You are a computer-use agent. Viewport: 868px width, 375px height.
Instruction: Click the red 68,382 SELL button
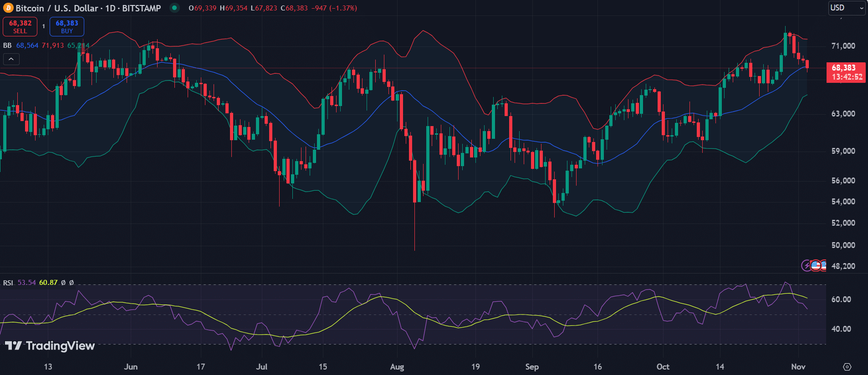20,26
